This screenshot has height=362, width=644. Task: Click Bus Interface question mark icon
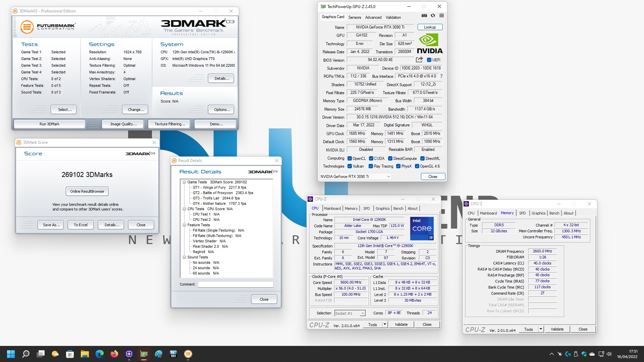[x=441, y=76]
